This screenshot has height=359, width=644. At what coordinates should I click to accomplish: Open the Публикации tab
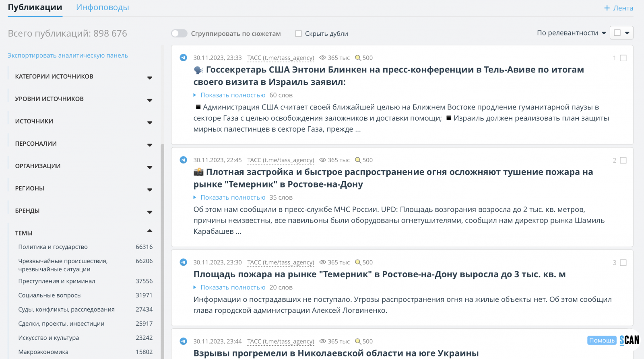pyautogui.click(x=35, y=8)
